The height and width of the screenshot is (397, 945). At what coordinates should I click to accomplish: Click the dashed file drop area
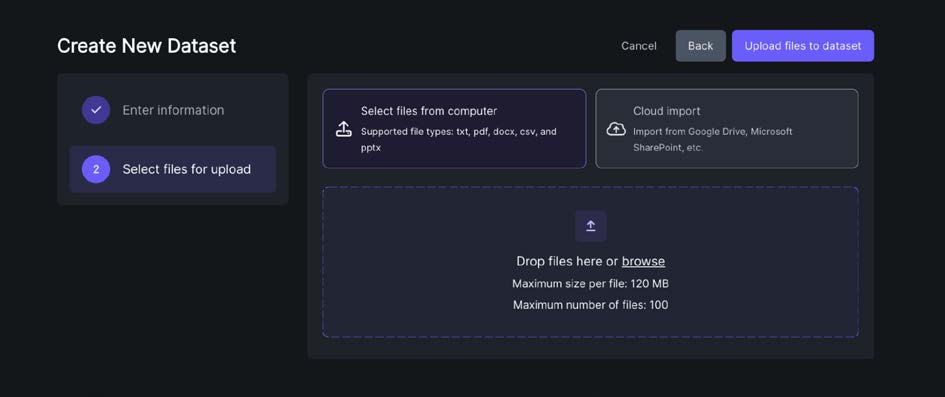pyautogui.click(x=591, y=262)
